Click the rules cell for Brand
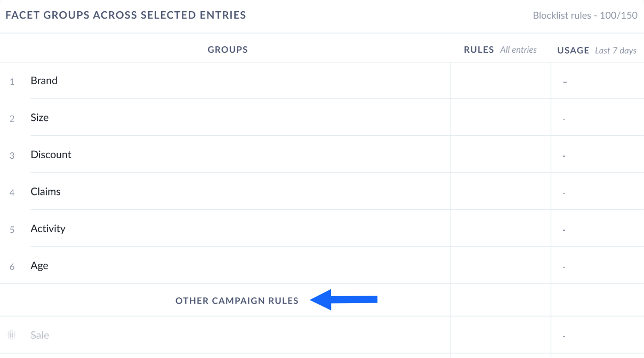 click(x=501, y=80)
